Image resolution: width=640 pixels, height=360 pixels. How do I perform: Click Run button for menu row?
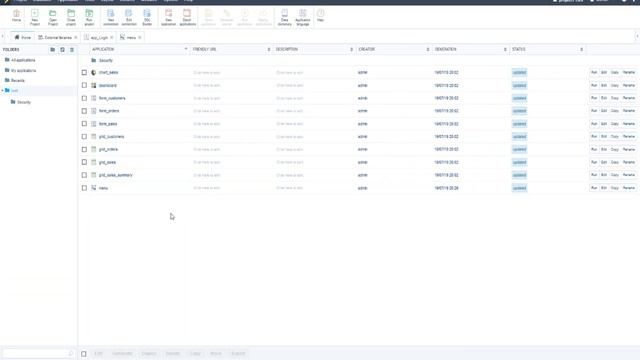point(594,188)
